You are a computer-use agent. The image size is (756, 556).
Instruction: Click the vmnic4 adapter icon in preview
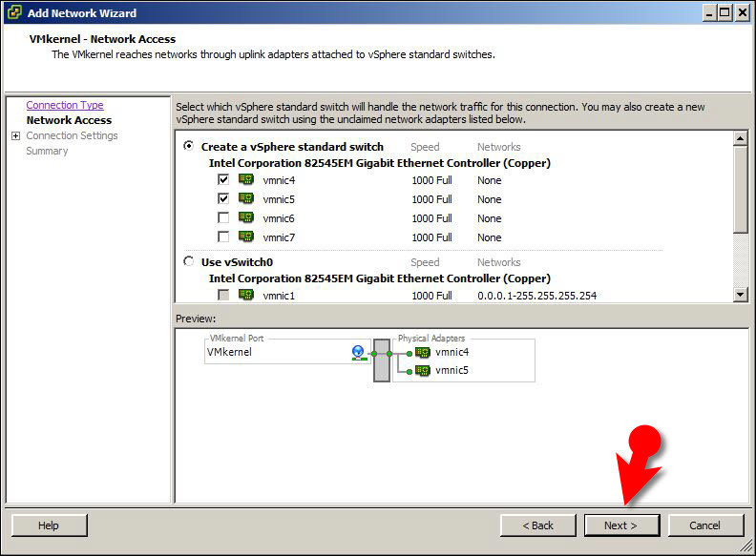click(423, 352)
